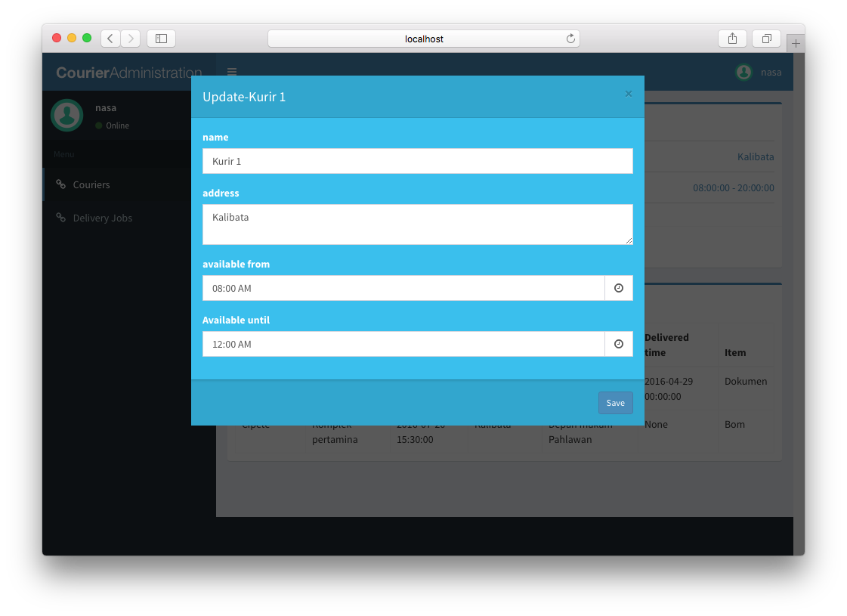This screenshot has width=847, height=616.
Task: Go back in Safari
Action: (x=111, y=39)
